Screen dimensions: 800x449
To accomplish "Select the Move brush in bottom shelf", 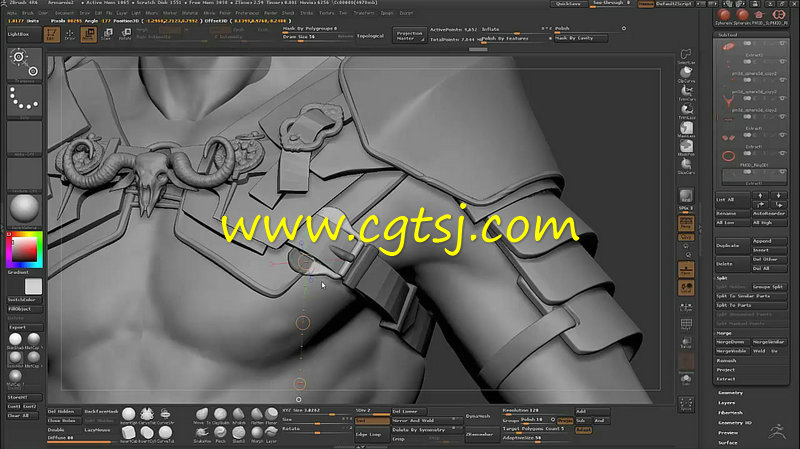I will pos(202,415).
